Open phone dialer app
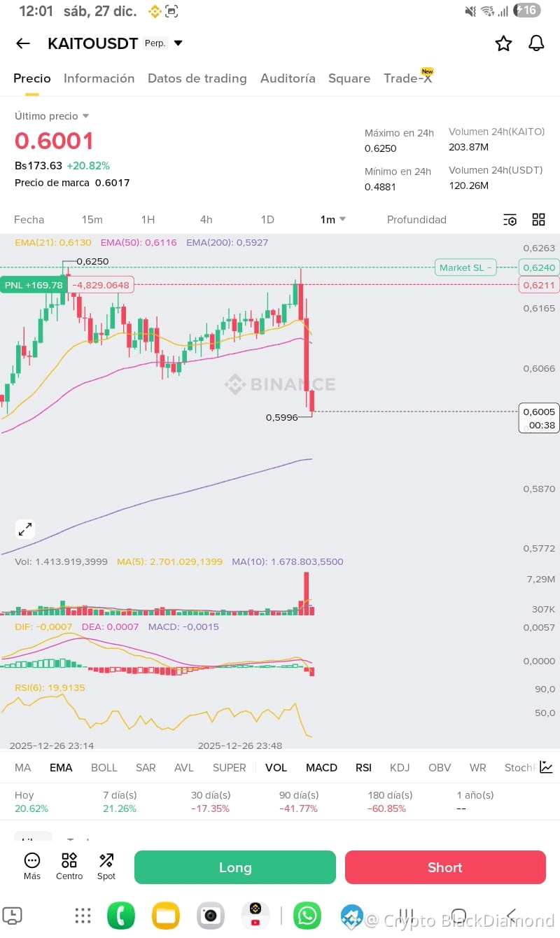The height and width of the screenshot is (938, 560). 121,916
